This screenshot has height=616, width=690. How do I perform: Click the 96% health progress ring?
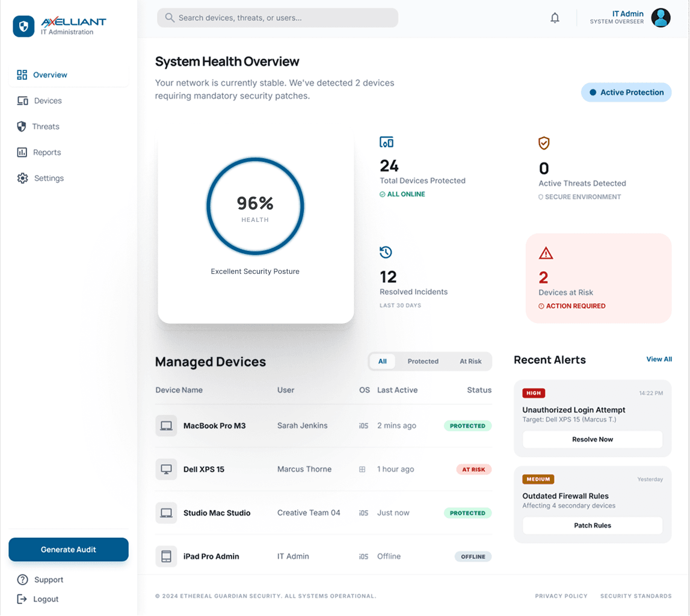(x=255, y=206)
